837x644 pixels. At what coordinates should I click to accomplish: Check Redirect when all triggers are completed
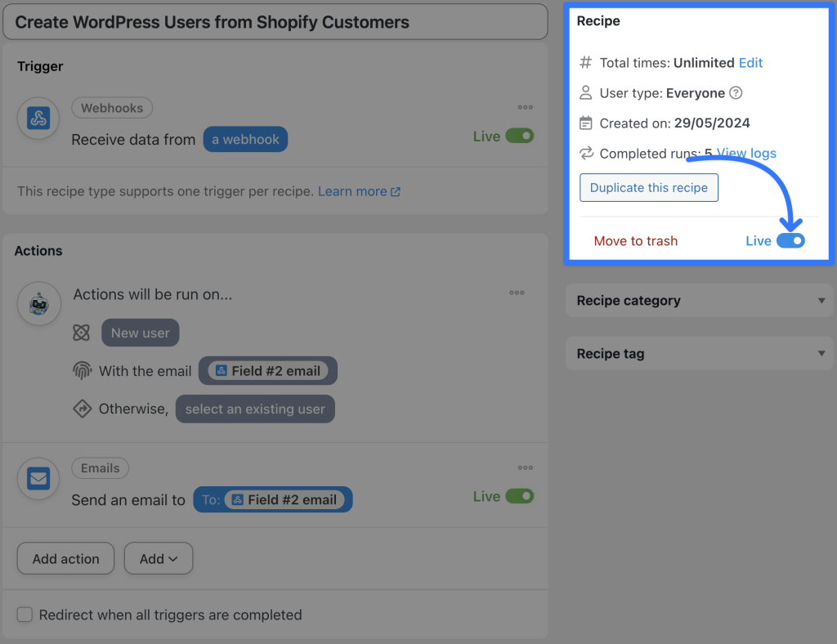pos(25,614)
